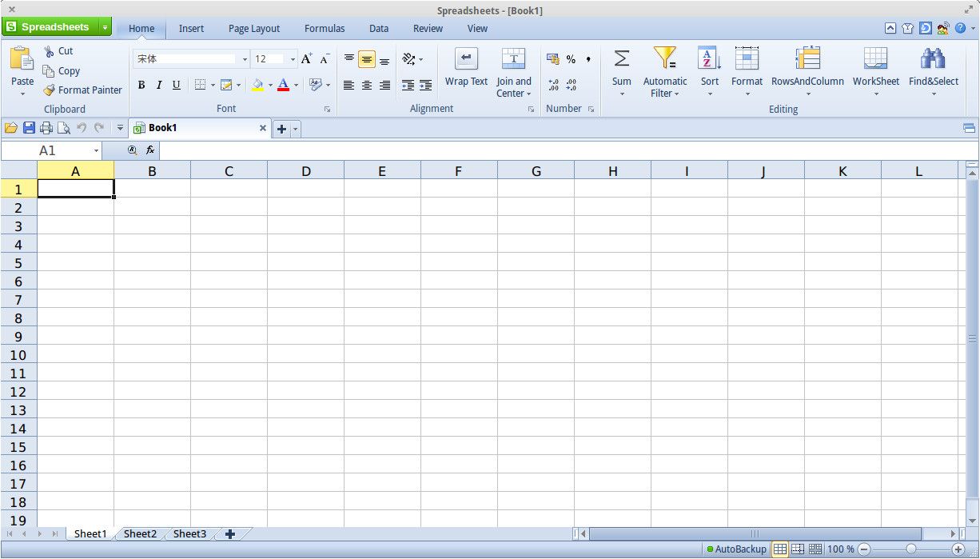Open the font name dropdown
Viewport: 980px width, 559px height.
245,59
